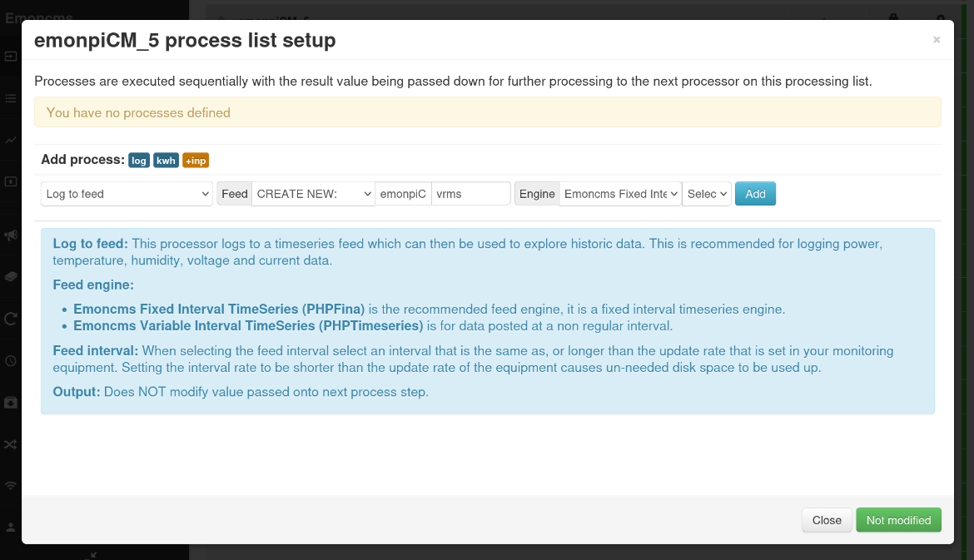The height and width of the screenshot is (560, 974).
Task: Open the feed interval 'Select' dropdown
Action: tap(707, 194)
